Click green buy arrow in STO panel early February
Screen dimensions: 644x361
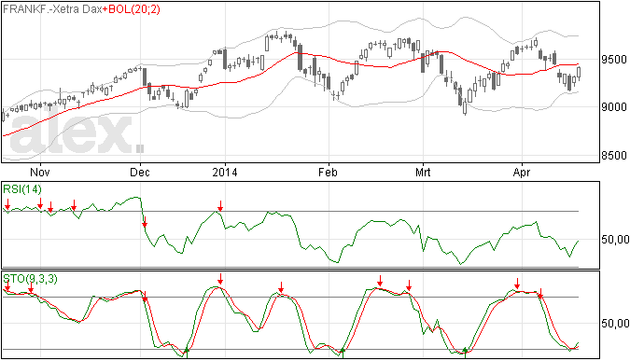343,352
